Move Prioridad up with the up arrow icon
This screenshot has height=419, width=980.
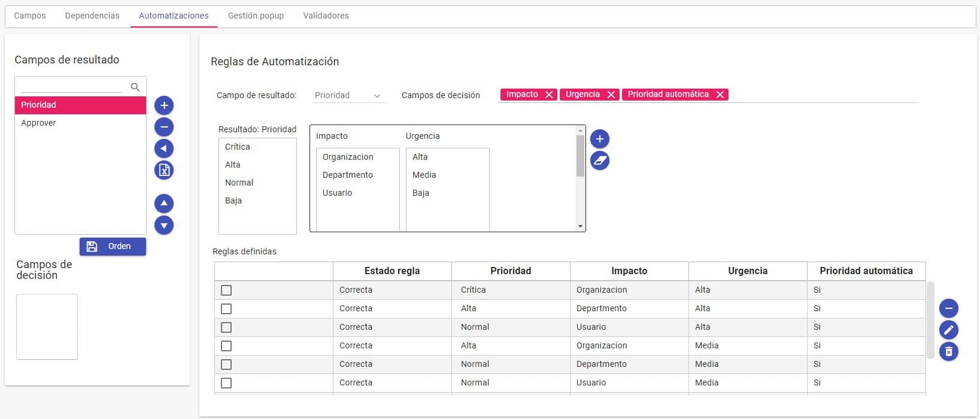pos(164,204)
